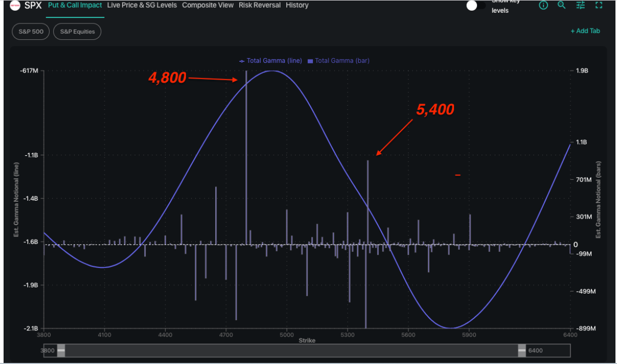The width and height of the screenshot is (617, 364).
Task: Toggle Total Gamma (bar) legend entry
Action: pos(338,60)
